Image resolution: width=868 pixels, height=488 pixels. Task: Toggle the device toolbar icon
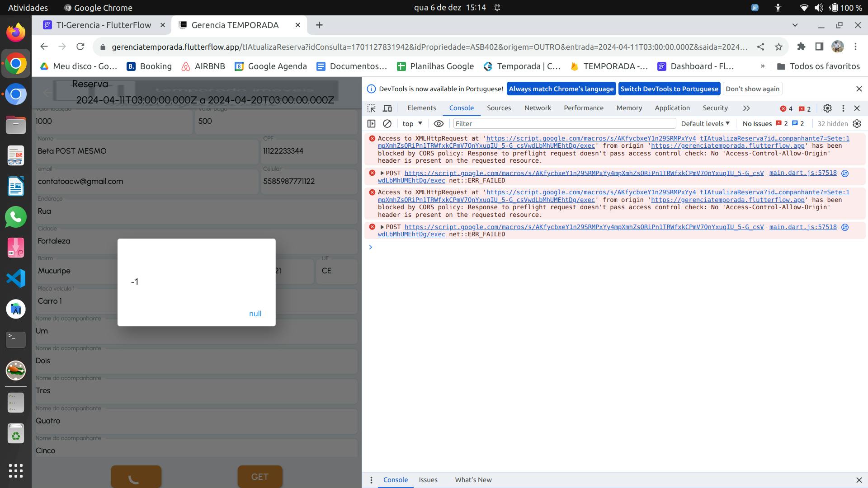pyautogui.click(x=387, y=108)
